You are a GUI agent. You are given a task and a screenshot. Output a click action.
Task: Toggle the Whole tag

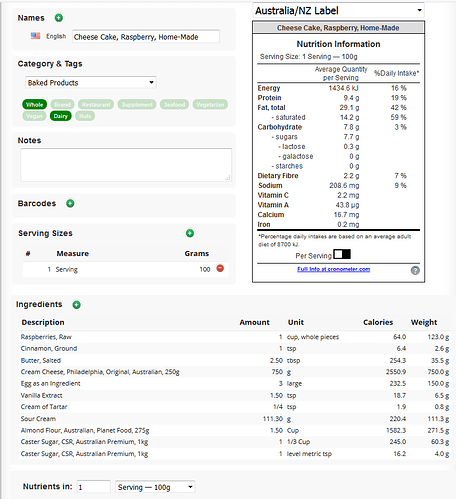pyautogui.click(x=35, y=105)
